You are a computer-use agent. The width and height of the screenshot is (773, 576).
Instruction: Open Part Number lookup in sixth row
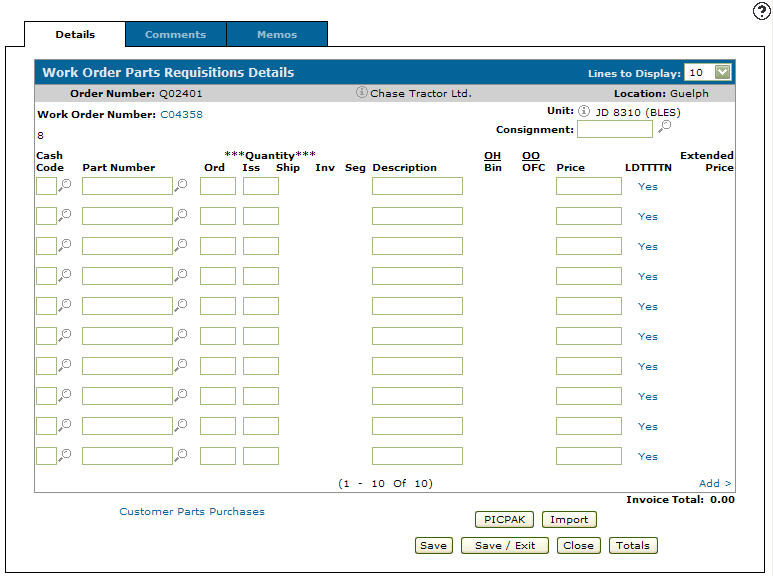pyautogui.click(x=181, y=336)
